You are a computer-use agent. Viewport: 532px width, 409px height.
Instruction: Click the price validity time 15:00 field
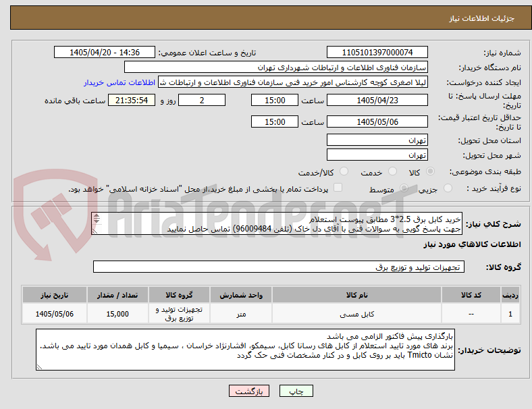(275, 121)
